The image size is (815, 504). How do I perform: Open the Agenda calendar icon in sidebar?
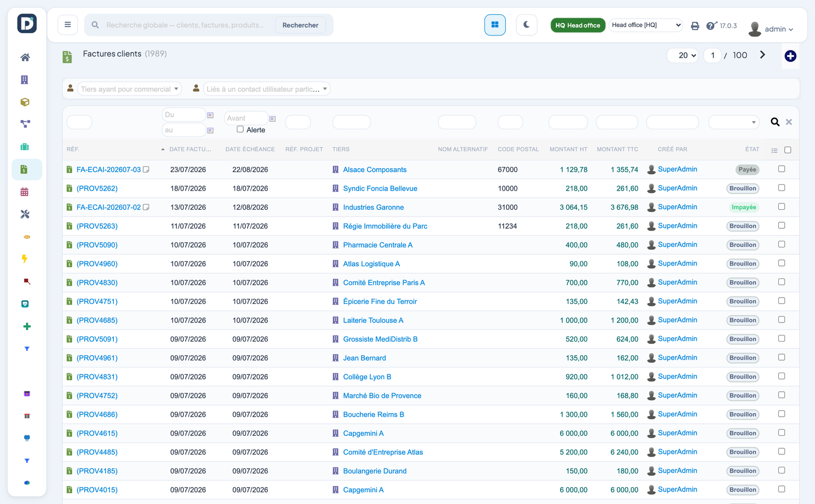25,192
